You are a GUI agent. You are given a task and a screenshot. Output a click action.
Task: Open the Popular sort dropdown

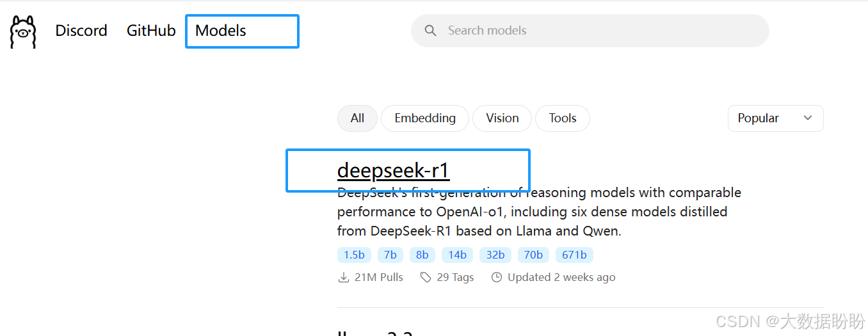(776, 118)
